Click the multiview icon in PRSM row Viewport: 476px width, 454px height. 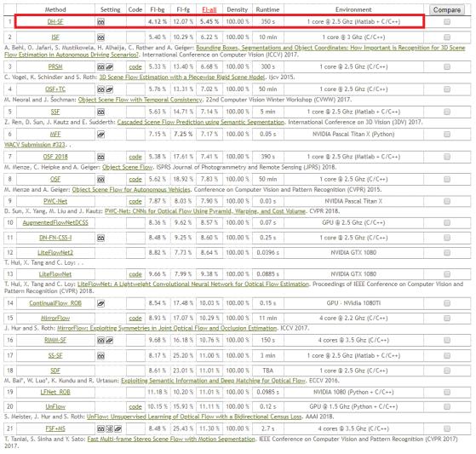point(110,66)
